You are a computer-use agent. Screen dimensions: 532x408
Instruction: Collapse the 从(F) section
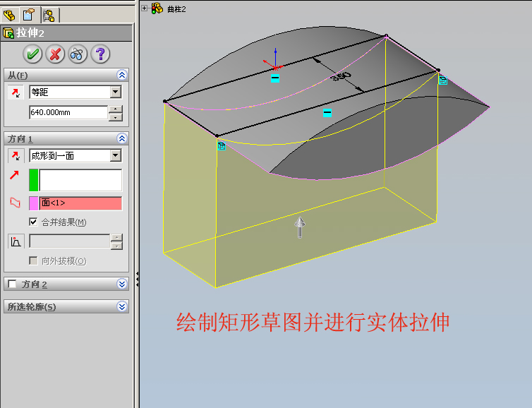(122, 75)
